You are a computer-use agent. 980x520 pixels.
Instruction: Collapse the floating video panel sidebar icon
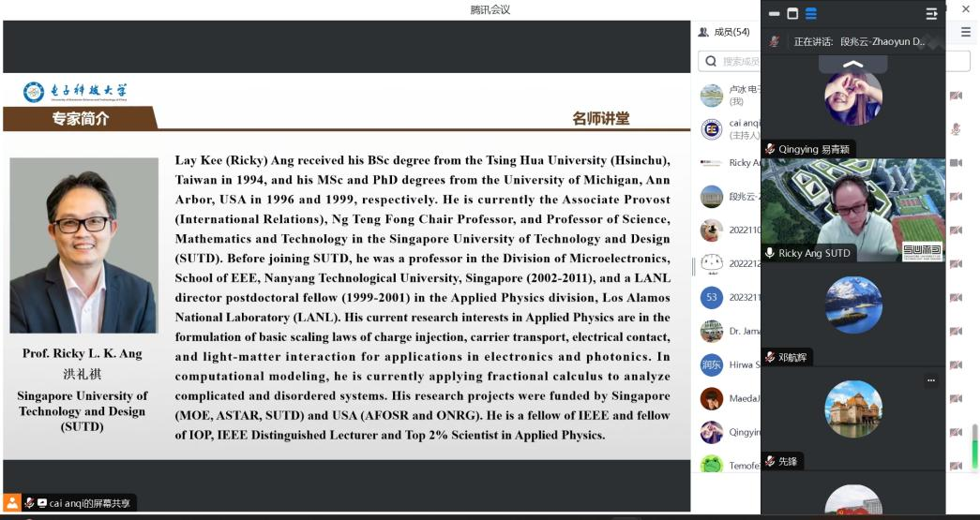[931, 13]
